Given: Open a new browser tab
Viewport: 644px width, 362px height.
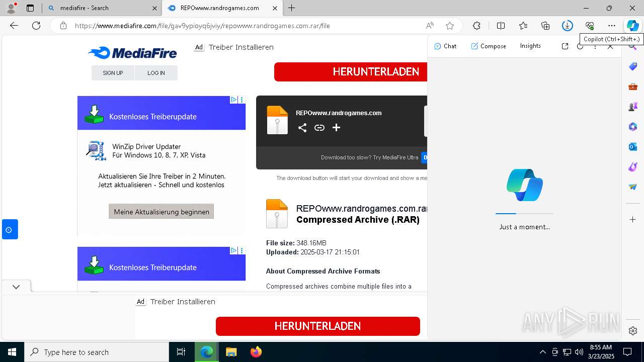Looking at the screenshot, I should click(x=292, y=8).
